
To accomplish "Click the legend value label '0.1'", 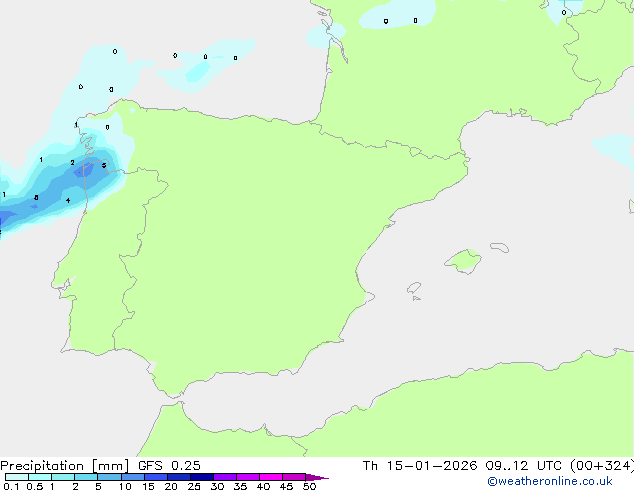I will [x=11, y=486].
